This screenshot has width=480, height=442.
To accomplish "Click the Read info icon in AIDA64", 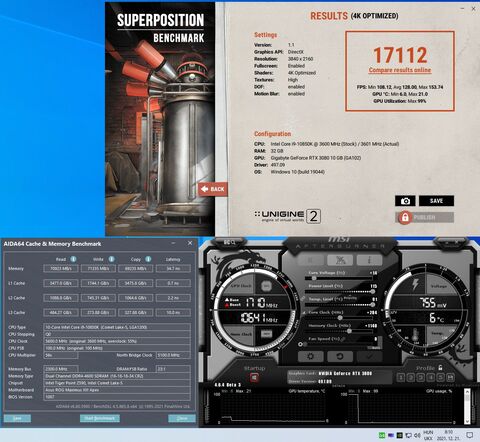I will [73, 259].
